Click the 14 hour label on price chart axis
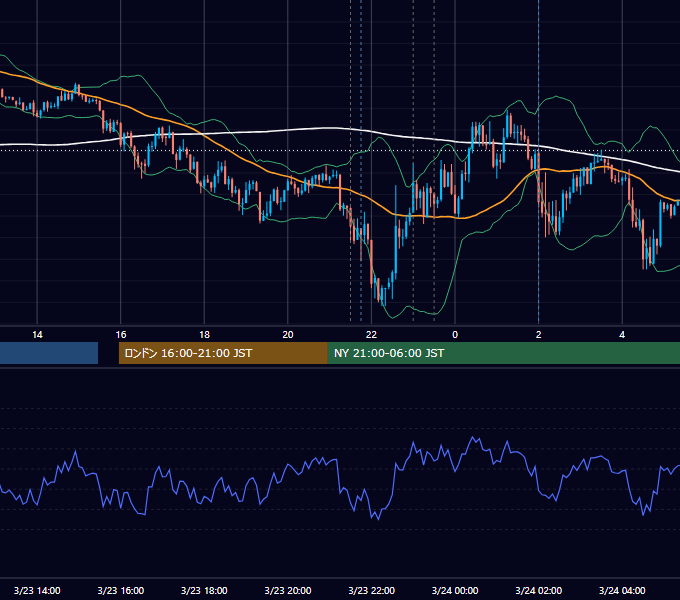 tap(37, 335)
